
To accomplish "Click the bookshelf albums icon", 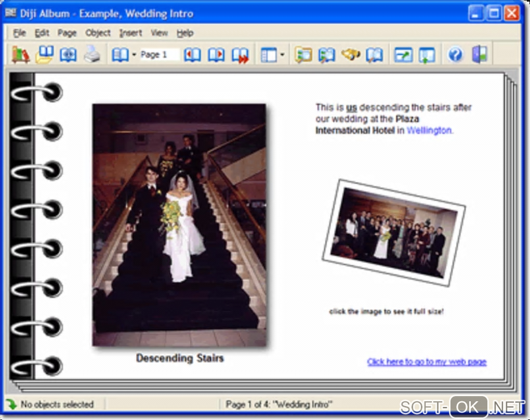I will pos(20,55).
